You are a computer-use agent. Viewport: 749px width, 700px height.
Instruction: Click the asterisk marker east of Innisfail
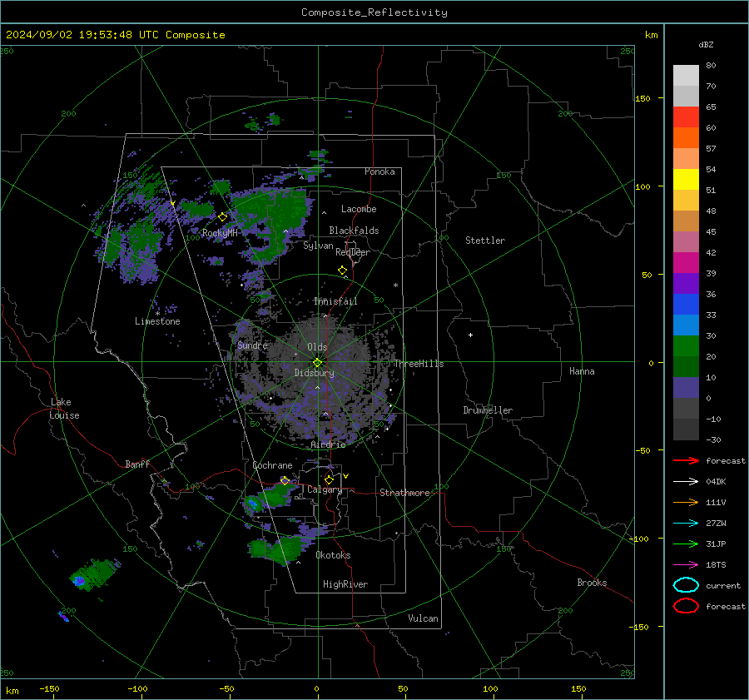395,285
